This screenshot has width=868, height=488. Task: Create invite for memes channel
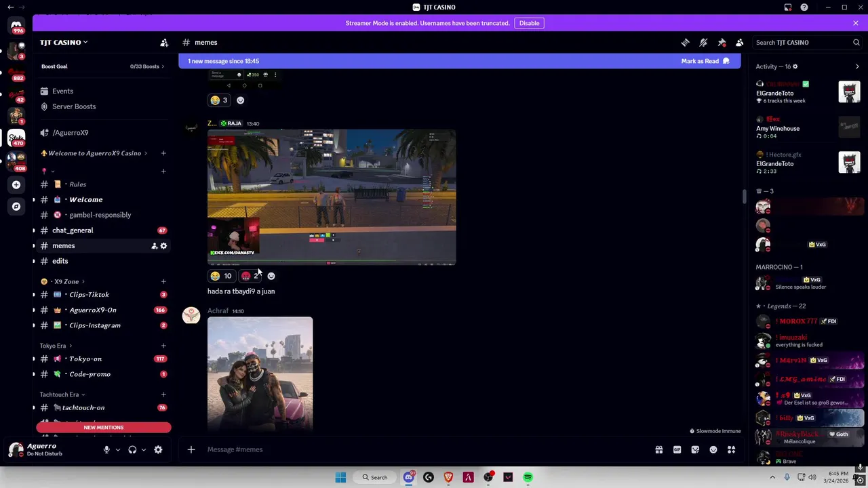click(154, 246)
